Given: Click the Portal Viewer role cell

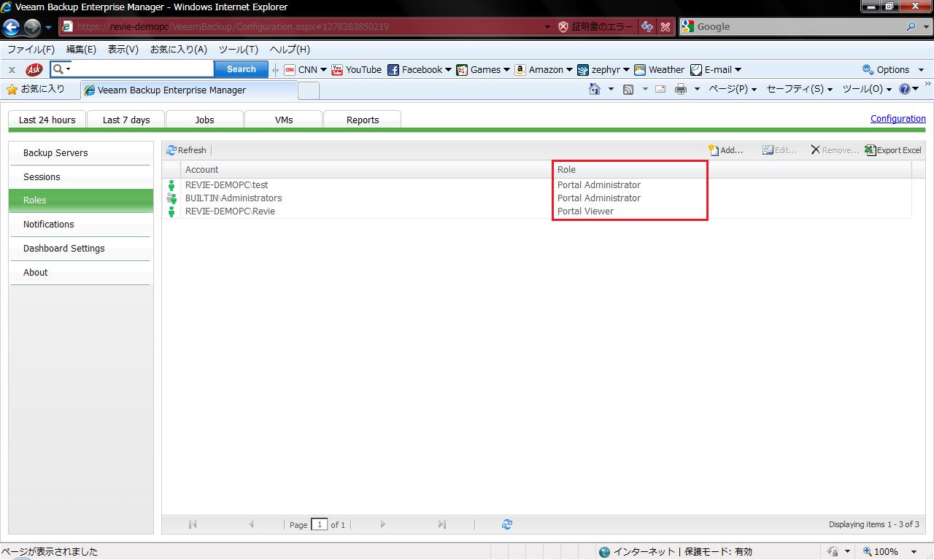Looking at the screenshot, I should [585, 211].
